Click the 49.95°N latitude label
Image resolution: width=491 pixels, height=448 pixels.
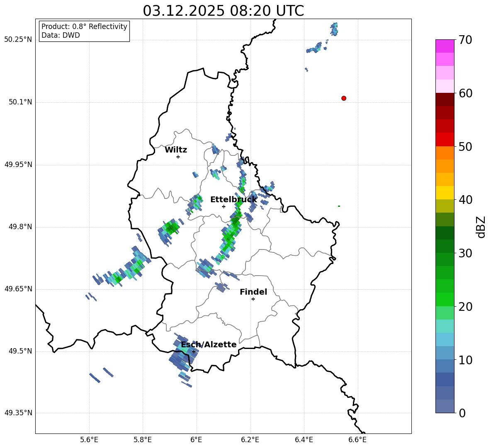[x=18, y=164]
